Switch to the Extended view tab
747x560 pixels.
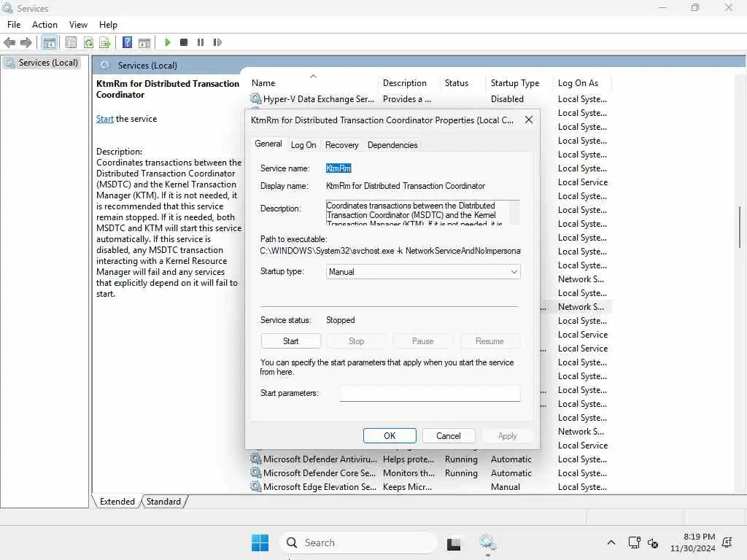tap(117, 502)
